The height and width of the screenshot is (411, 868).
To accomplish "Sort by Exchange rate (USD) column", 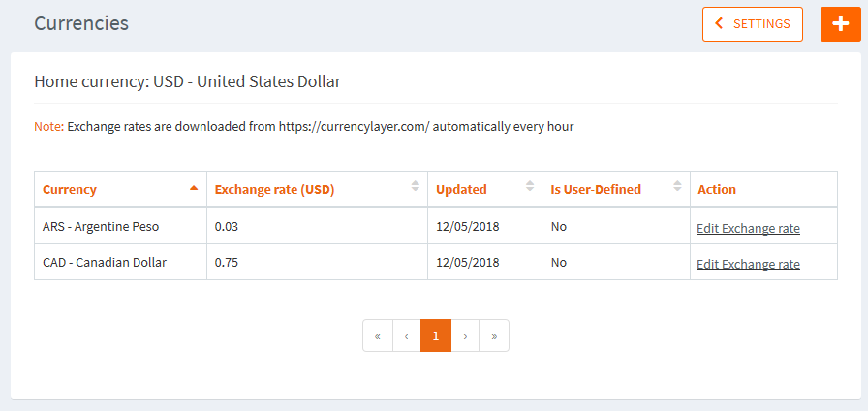I will click(317, 189).
